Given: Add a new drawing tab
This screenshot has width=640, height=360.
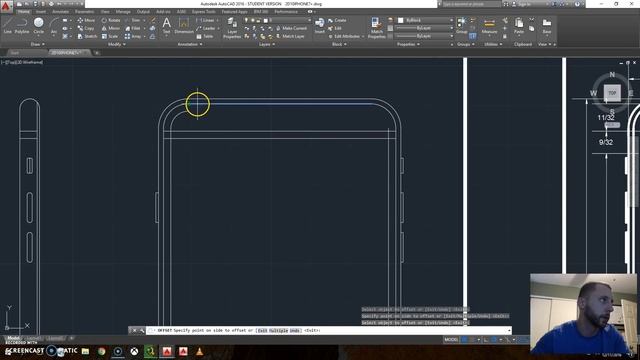Looking at the screenshot, I should (97, 53).
